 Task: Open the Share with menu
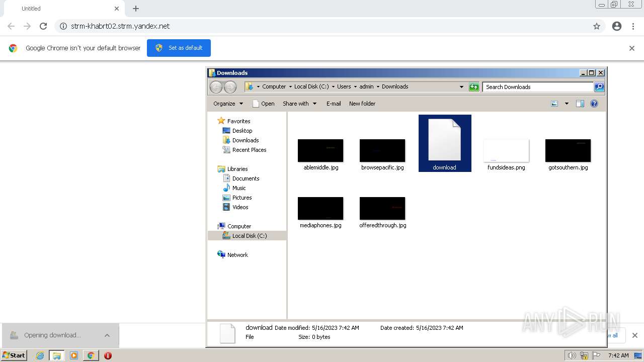point(300,104)
